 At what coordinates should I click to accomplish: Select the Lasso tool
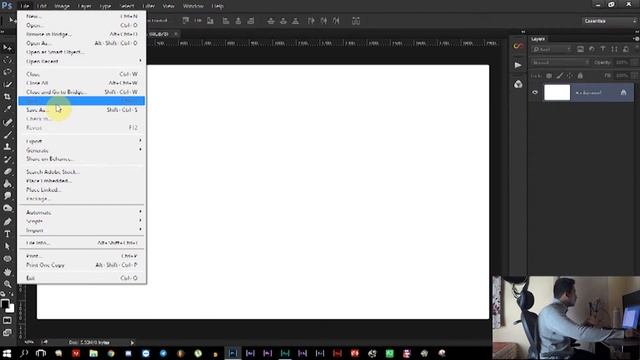pos(7,72)
